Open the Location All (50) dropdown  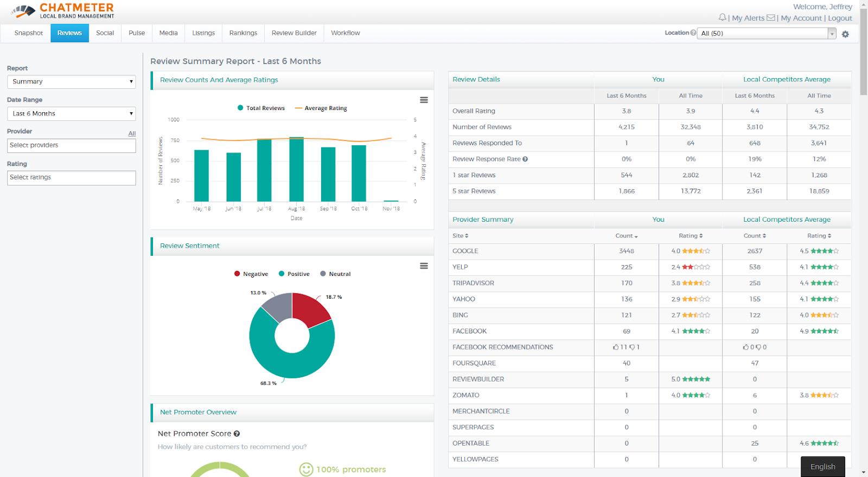tap(766, 34)
